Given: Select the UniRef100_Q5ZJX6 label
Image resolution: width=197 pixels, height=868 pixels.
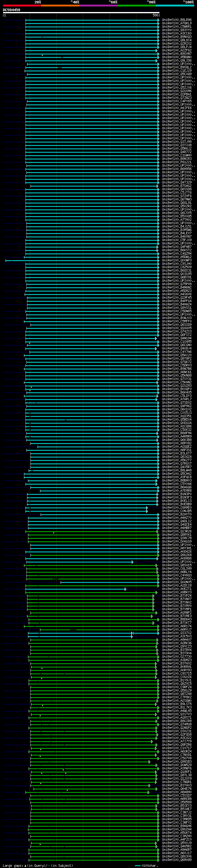Looking at the screenshot, I should click(177, 88).
